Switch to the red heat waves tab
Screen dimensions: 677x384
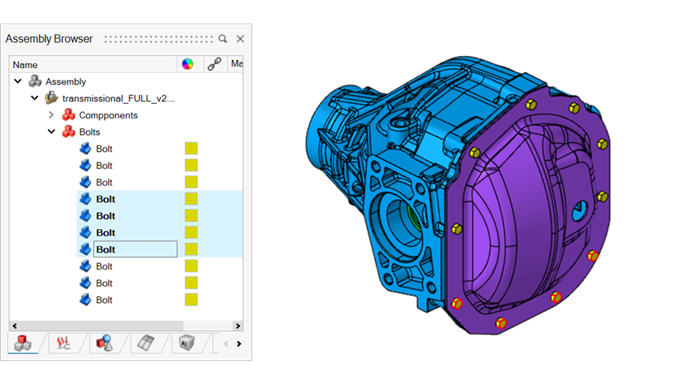pyautogui.click(x=63, y=343)
